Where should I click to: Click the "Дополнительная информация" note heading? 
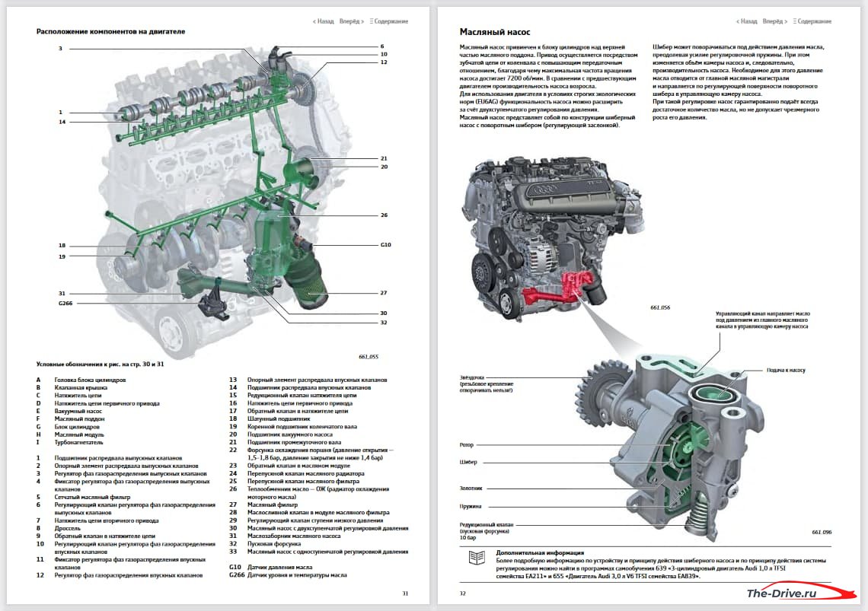point(540,552)
